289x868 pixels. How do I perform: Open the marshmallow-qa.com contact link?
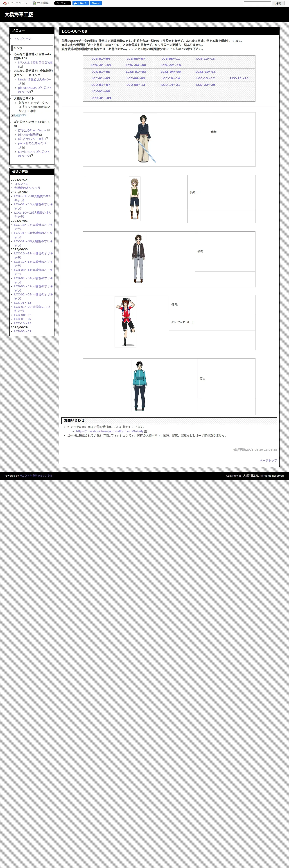(x=110, y=431)
